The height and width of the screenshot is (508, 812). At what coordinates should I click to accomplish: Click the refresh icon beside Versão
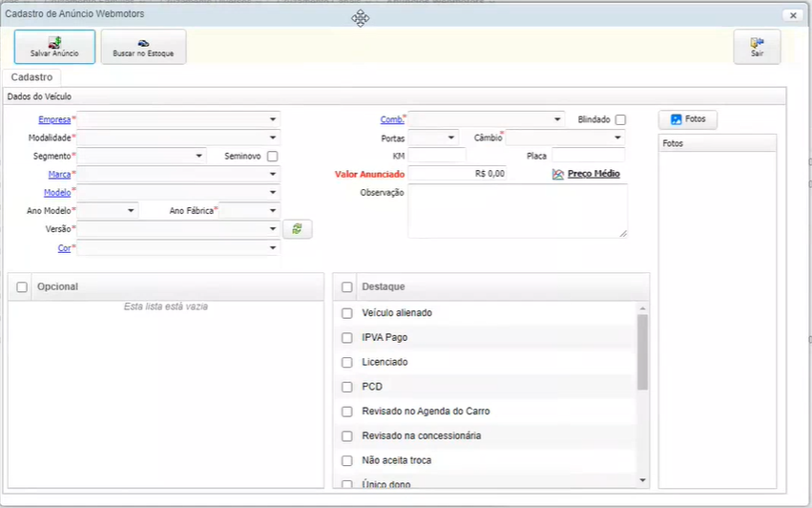[298, 228]
